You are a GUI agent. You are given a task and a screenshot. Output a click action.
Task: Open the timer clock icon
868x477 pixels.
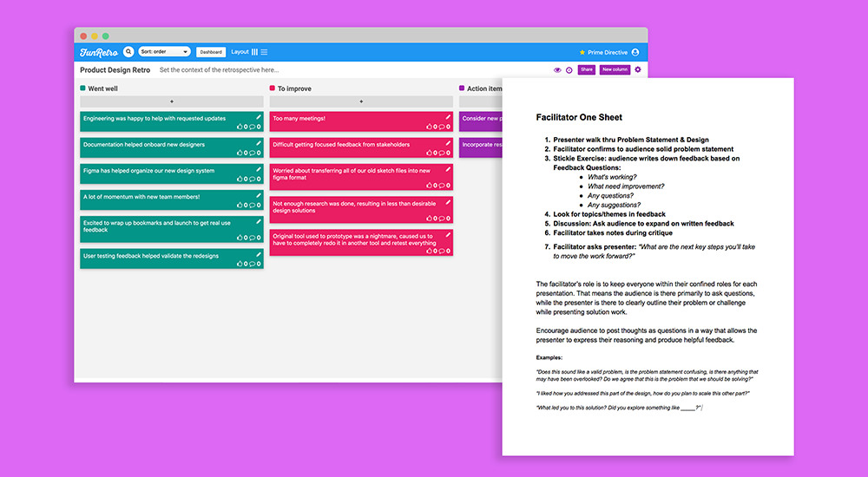point(569,70)
